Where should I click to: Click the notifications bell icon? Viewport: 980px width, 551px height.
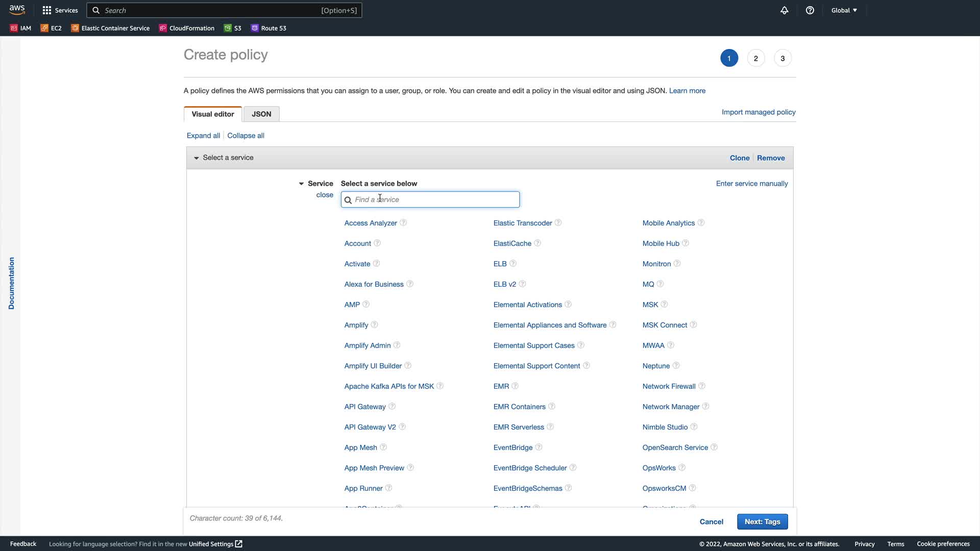click(x=785, y=10)
